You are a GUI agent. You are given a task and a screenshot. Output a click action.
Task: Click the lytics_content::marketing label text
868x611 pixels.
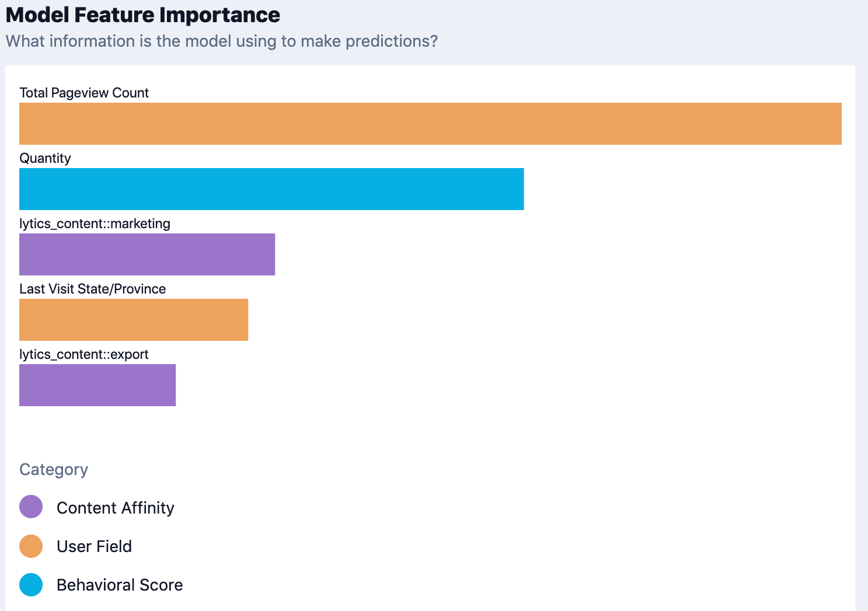click(95, 224)
